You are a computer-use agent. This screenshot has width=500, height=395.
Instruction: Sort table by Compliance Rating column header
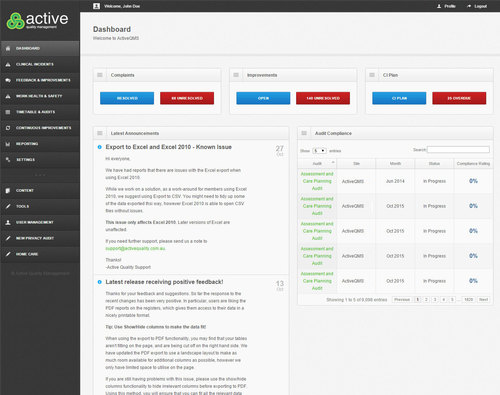(473, 163)
